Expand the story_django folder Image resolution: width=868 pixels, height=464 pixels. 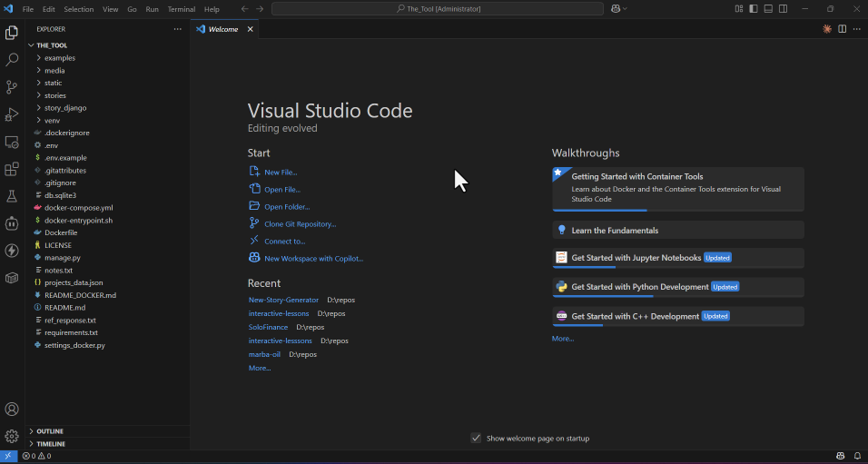click(x=65, y=108)
